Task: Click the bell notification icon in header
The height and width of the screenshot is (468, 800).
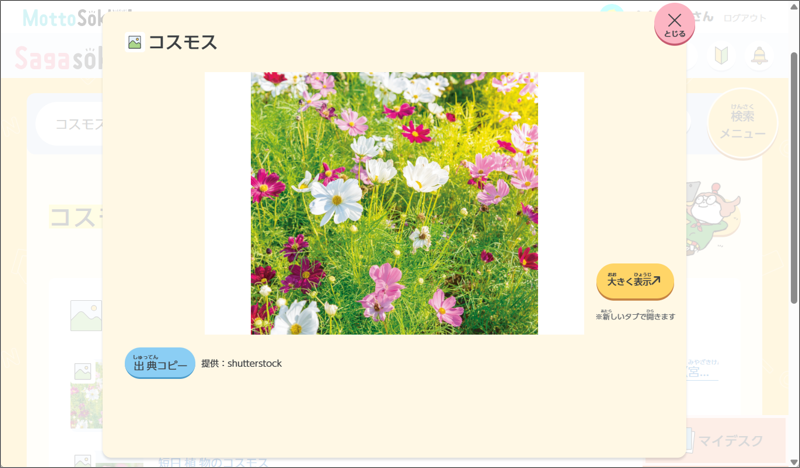Action: tap(759, 55)
